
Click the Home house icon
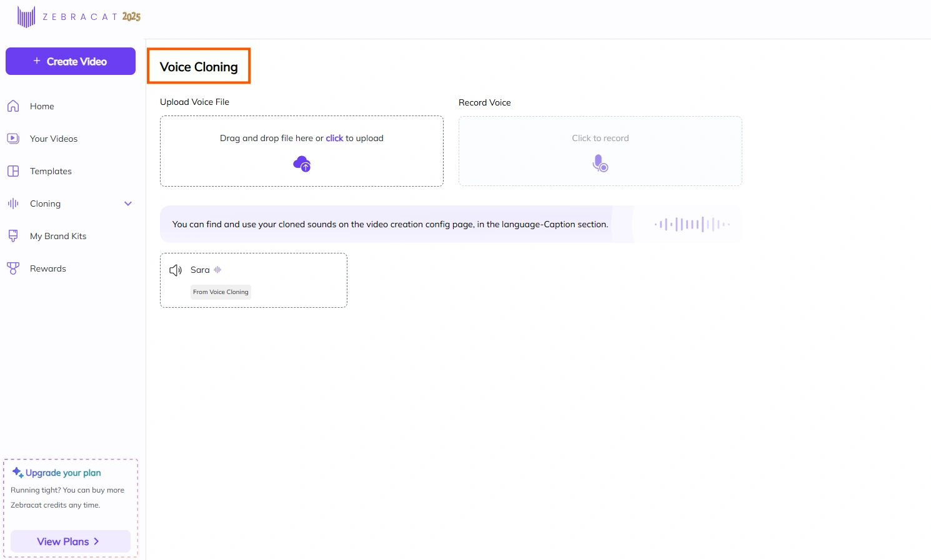[13, 106]
